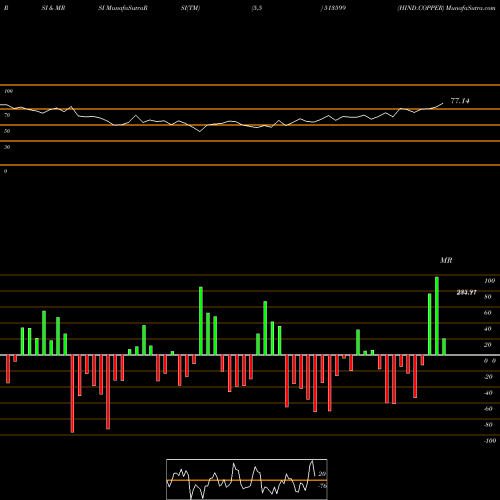Image resolution: width=500 pixels, height=500 pixels.
Task: Click the '(HIND.COPPER) MunafaSutra.com' header text
Action: [446, 8]
